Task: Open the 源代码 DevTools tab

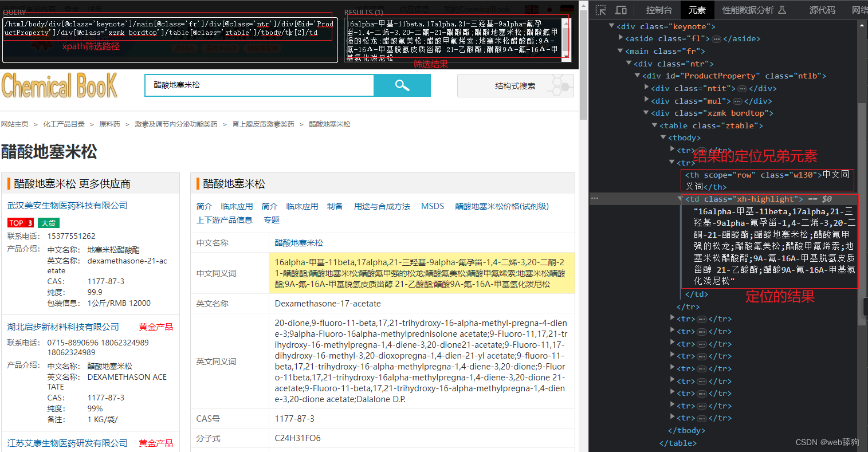Action: (x=822, y=10)
